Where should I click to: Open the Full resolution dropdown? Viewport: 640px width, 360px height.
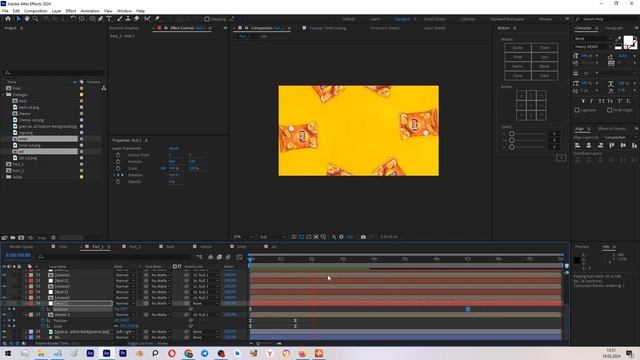[273, 237]
